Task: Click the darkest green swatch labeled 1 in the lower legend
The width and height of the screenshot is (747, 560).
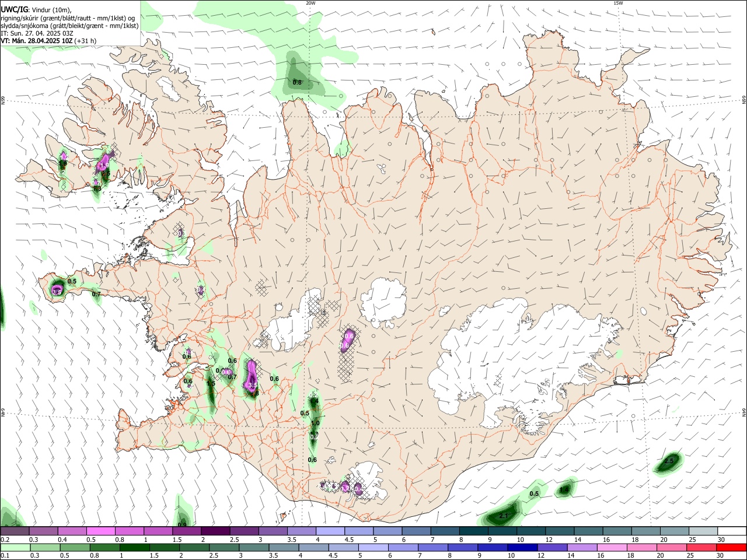Action: pos(134,547)
